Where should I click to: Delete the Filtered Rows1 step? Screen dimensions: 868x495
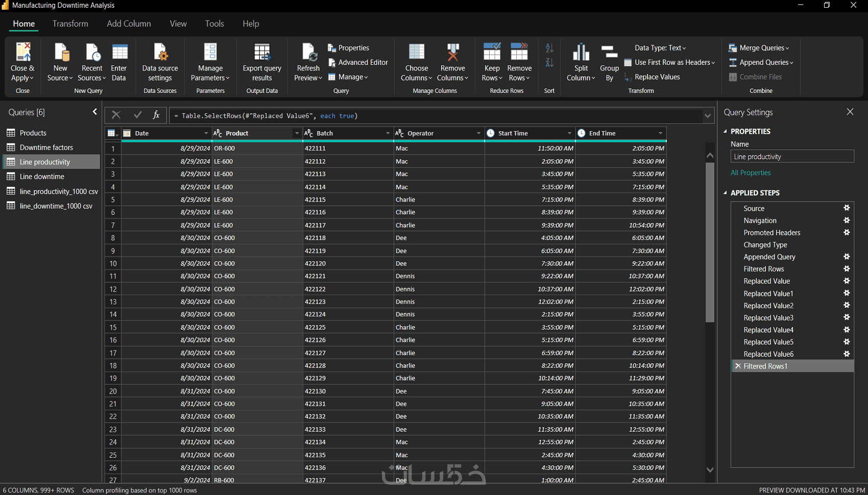tap(738, 366)
